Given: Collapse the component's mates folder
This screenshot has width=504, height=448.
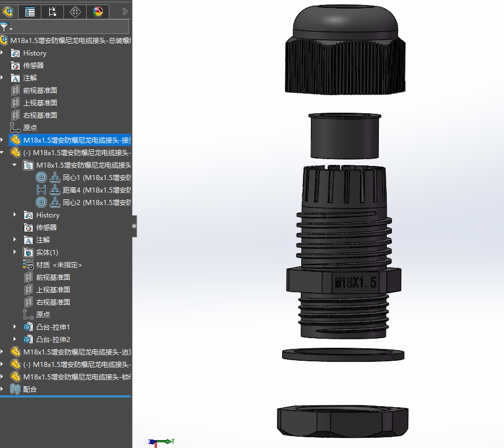Looking at the screenshot, I should [x=15, y=165].
